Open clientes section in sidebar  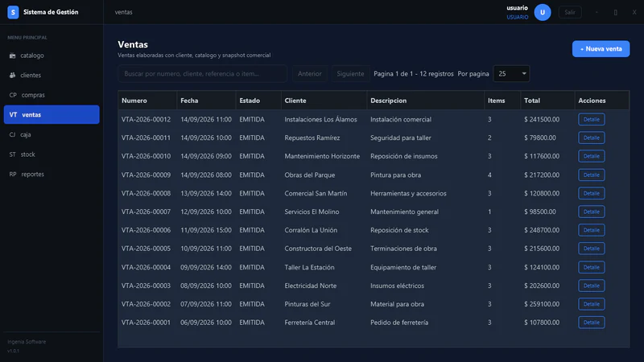(52, 75)
